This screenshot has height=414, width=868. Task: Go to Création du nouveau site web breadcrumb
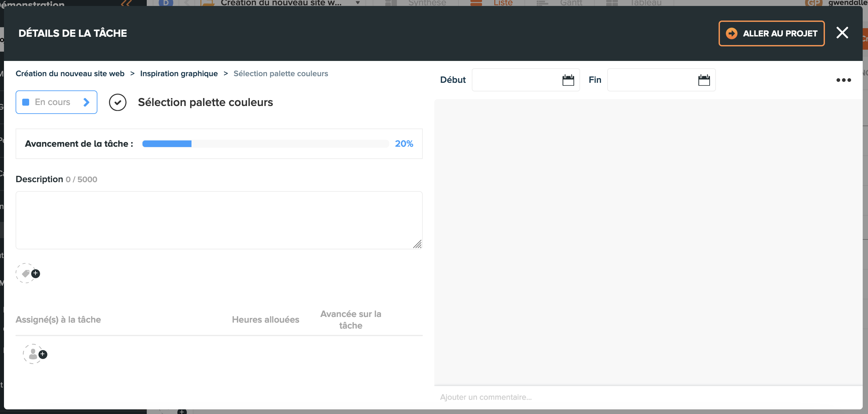click(70, 74)
